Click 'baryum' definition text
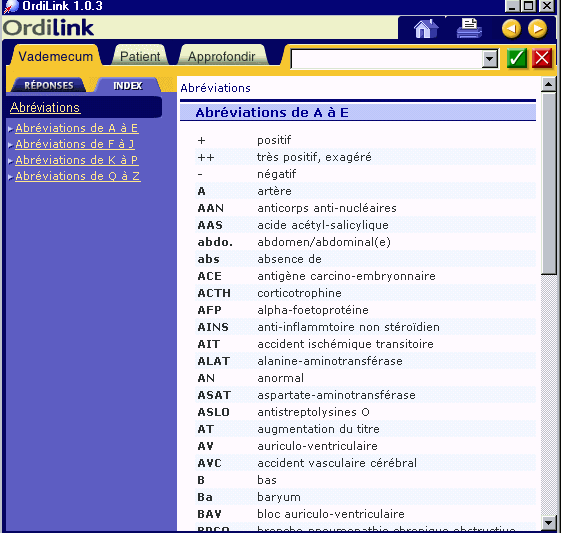 tap(279, 497)
